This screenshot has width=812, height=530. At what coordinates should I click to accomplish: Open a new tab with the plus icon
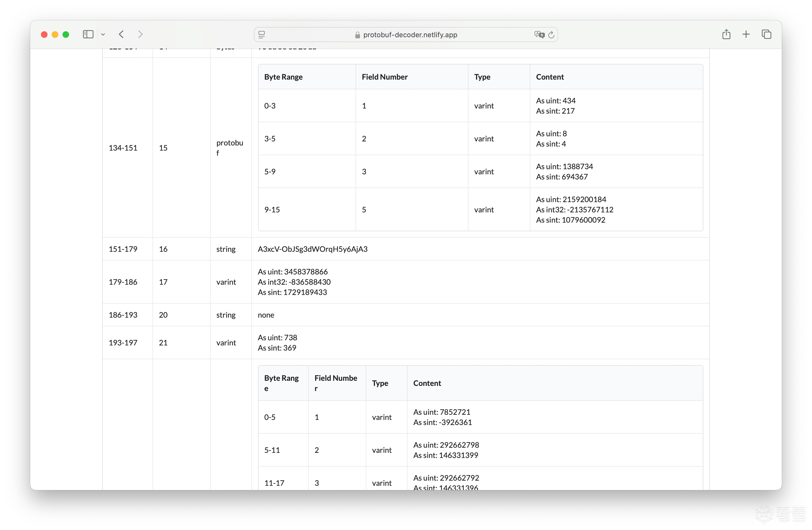[x=746, y=35]
